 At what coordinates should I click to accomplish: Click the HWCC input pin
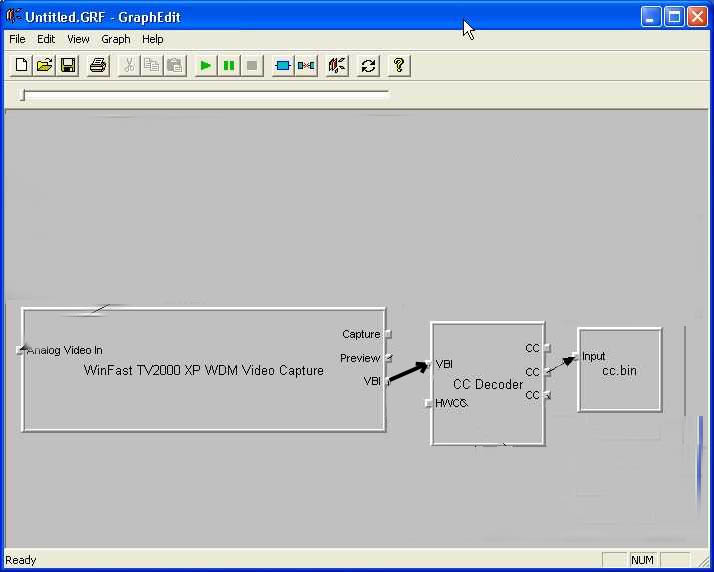[x=428, y=403]
